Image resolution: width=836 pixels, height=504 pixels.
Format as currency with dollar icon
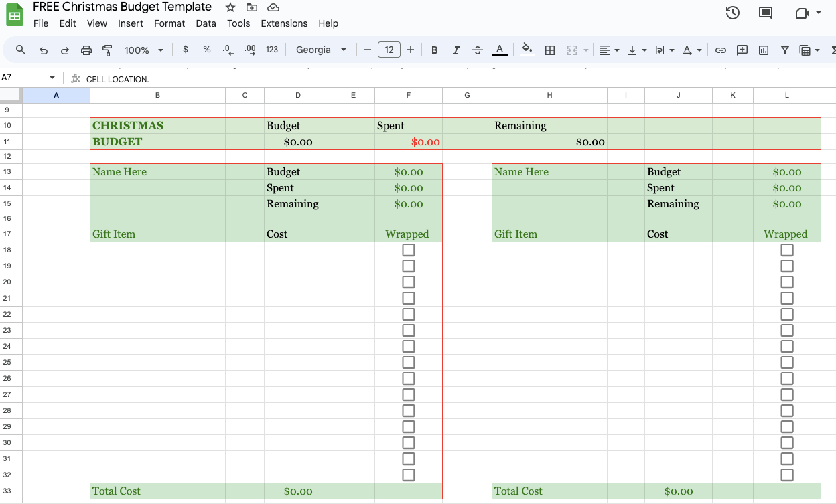click(186, 50)
